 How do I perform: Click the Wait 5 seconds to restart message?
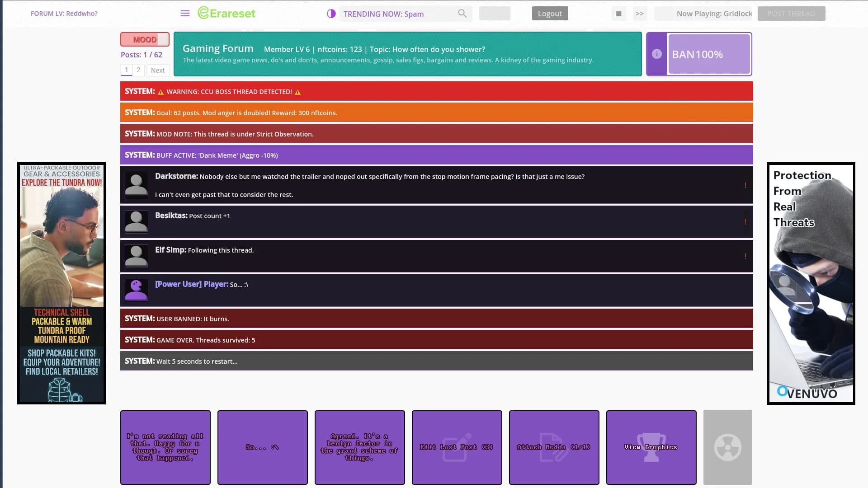click(x=437, y=361)
